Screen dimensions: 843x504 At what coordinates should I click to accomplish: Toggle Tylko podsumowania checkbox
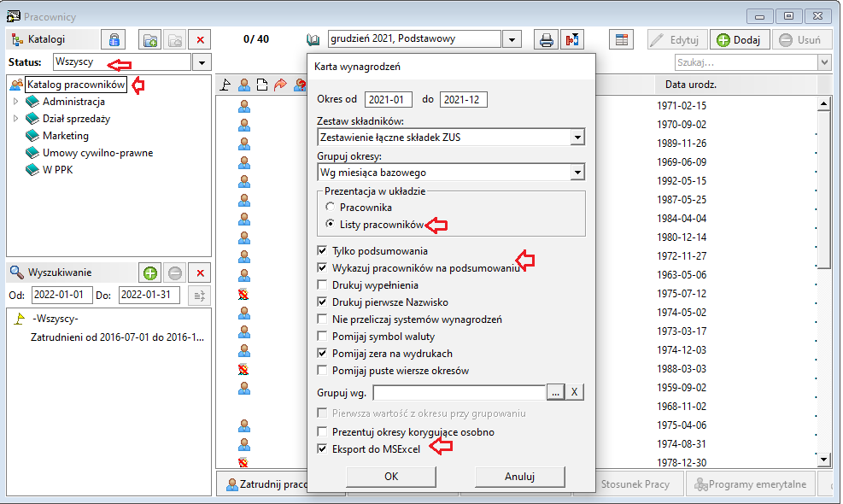tap(322, 250)
